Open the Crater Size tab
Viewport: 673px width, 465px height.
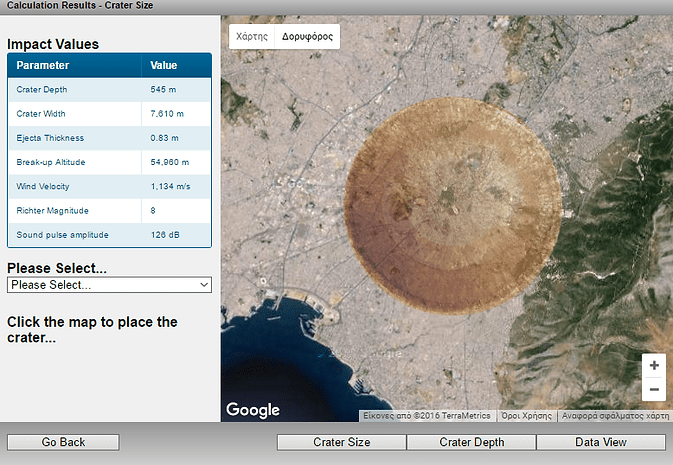342,442
